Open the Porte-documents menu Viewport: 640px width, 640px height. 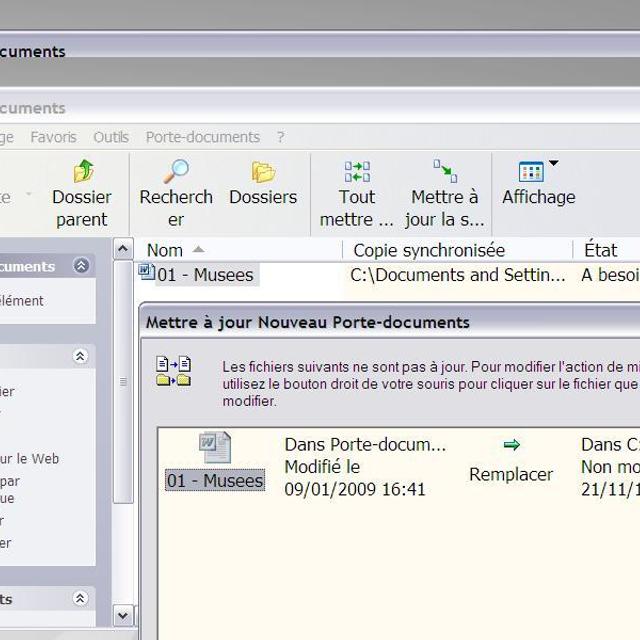pyautogui.click(x=202, y=137)
